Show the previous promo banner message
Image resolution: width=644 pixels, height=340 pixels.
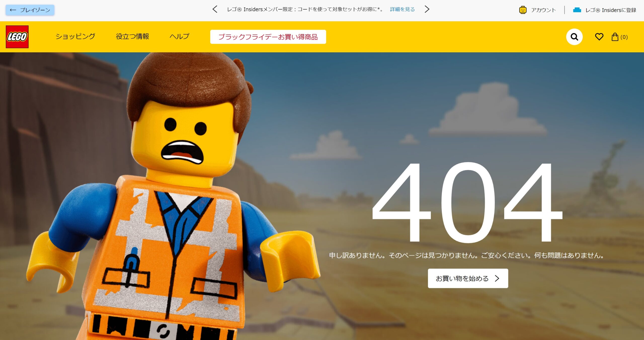[215, 9]
